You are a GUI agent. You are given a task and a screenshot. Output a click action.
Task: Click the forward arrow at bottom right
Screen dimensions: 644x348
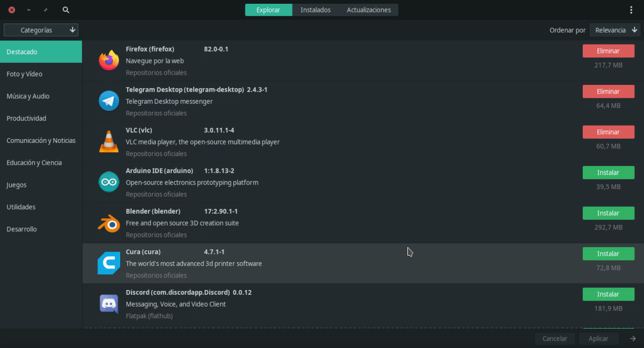pos(633,338)
